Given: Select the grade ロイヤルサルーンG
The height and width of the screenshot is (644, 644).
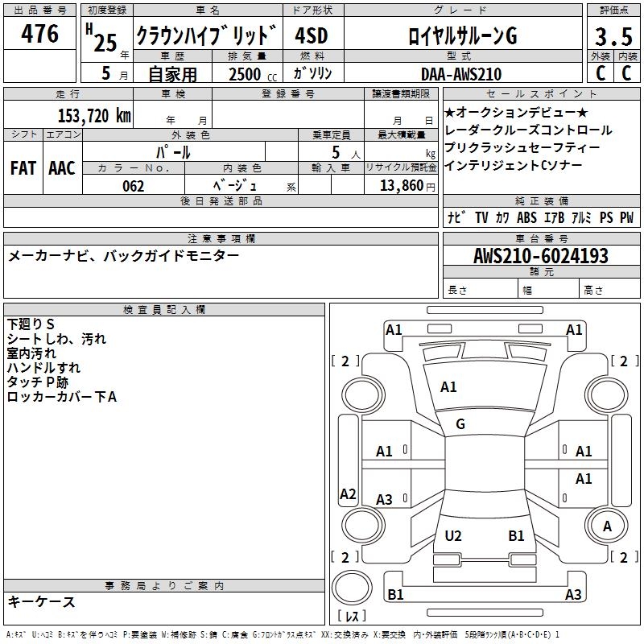Looking at the screenshot, I should [x=462, y=35].
